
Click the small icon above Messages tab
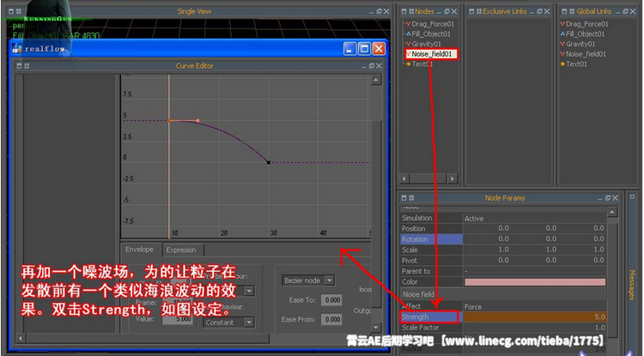click(633, 197)
